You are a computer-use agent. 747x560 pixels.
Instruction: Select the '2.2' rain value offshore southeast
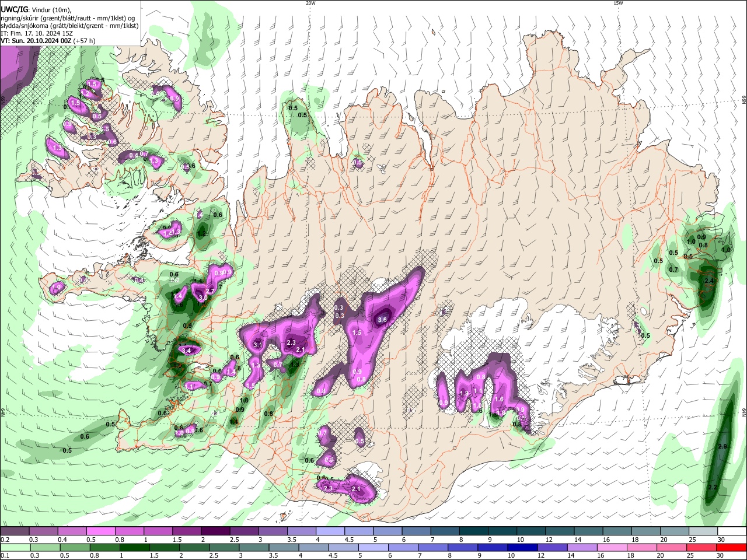[x=712, y=487]
